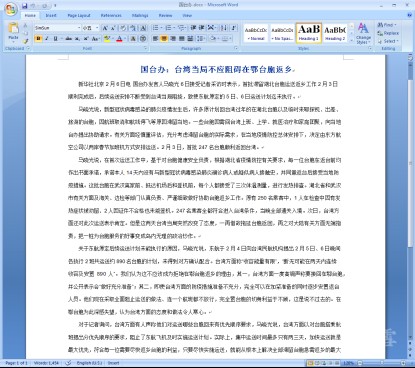This screenshot has height=368, width=415.
Task: Open the Replace dialog
Action: (x=388, y=33)
